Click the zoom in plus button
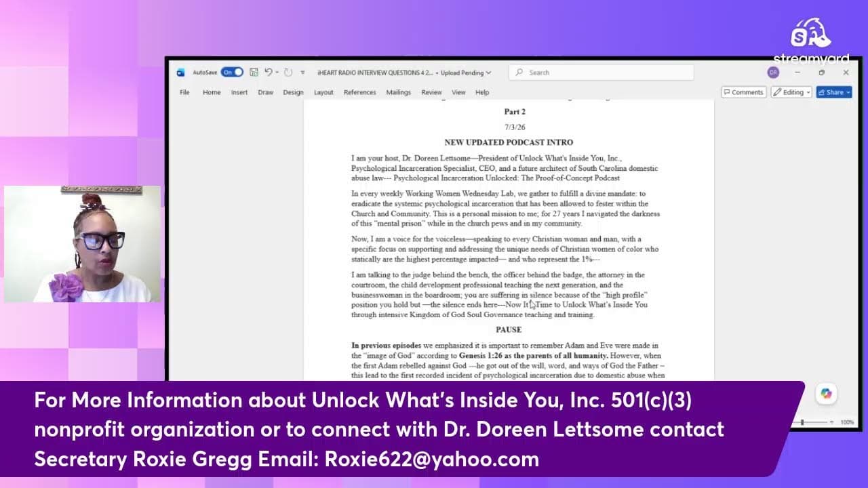Screen dimensions: 868x488 pos(832,422)
